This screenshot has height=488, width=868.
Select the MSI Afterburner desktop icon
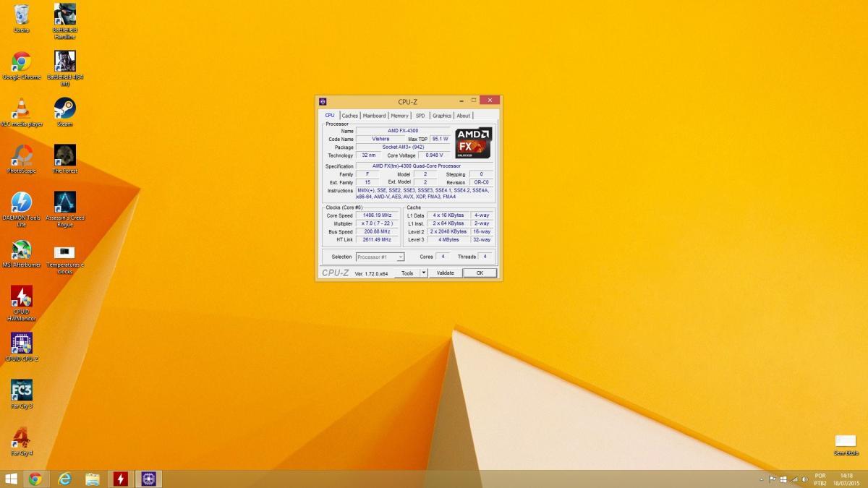[22, 254]
